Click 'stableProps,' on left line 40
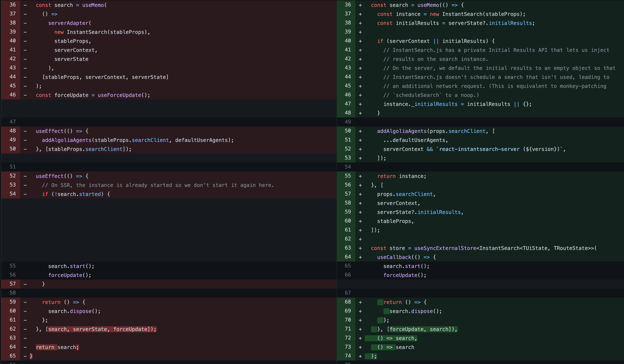The height and width of the screenshot is (364, 624). point(73,41)
